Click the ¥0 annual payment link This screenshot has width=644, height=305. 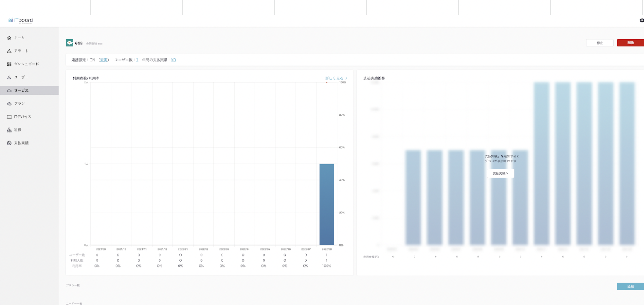(173, 60)
